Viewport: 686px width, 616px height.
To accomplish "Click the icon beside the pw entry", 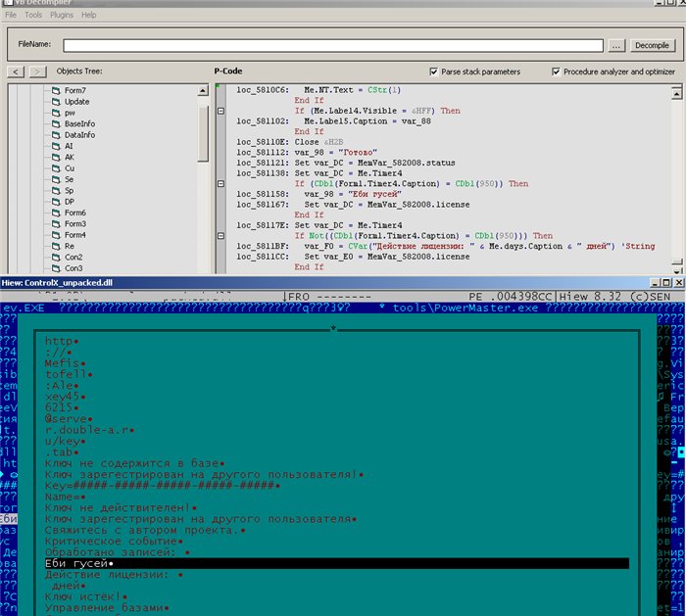I will (56, 114).
